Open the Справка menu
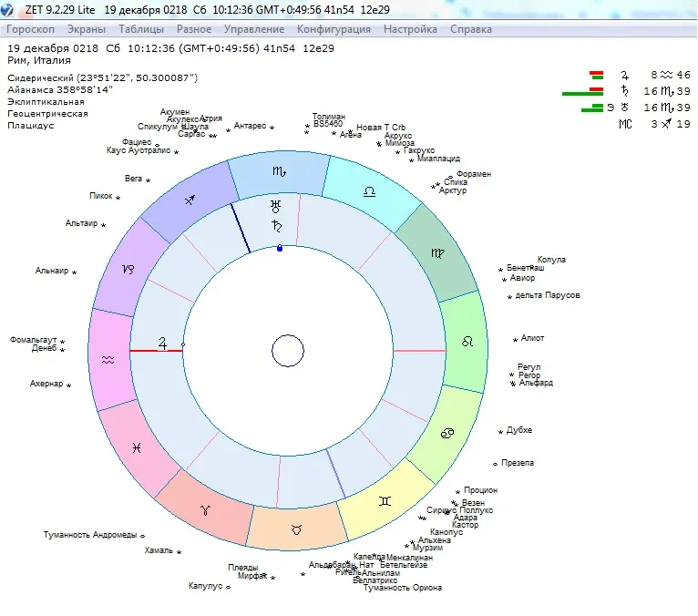The image size is (698, 616). click(471, 29)
